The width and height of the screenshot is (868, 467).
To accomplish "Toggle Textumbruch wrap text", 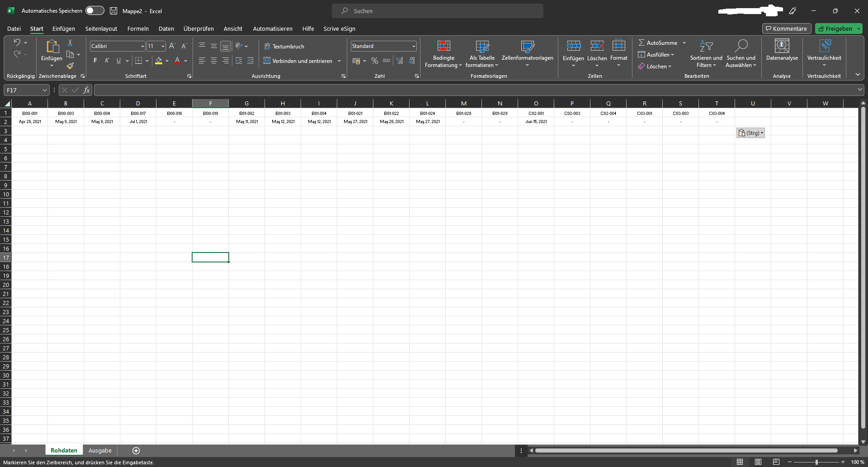I will coord(284,46).
